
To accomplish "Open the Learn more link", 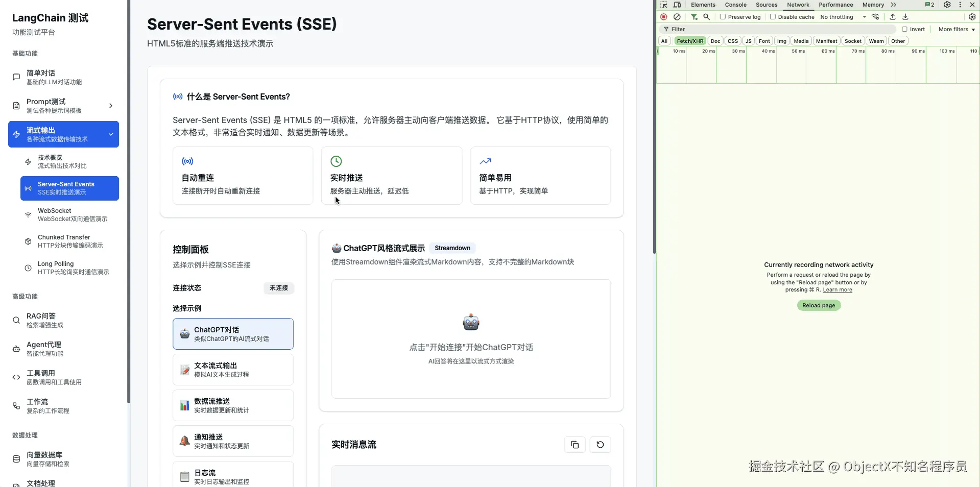I will (x=838, y=290).
